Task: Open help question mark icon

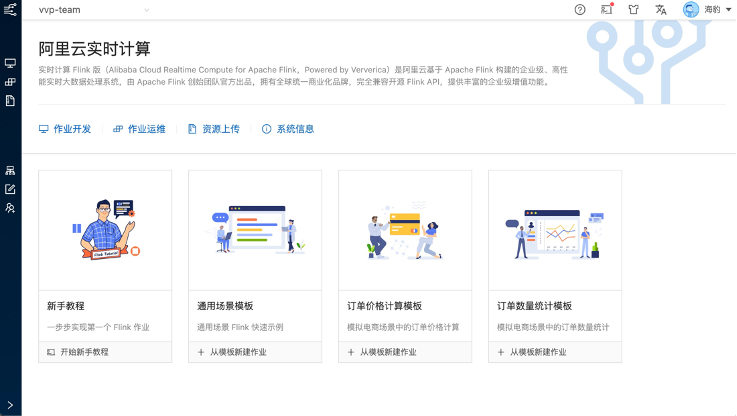Action: (580, 9)
